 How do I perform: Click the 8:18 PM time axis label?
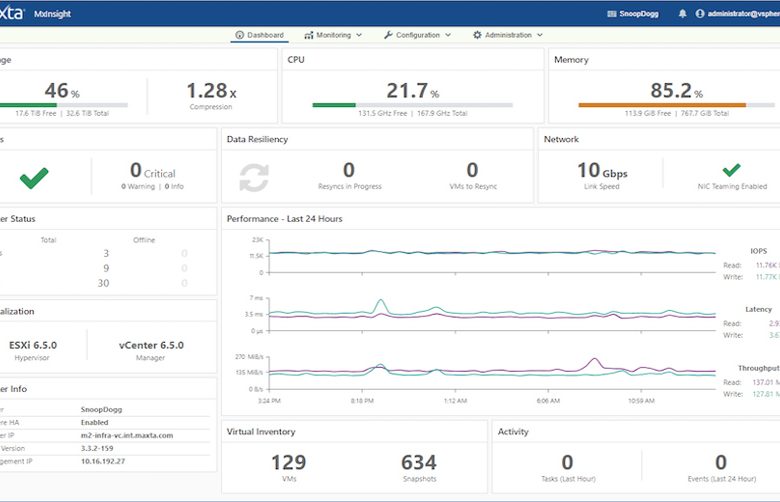[362, 401]
